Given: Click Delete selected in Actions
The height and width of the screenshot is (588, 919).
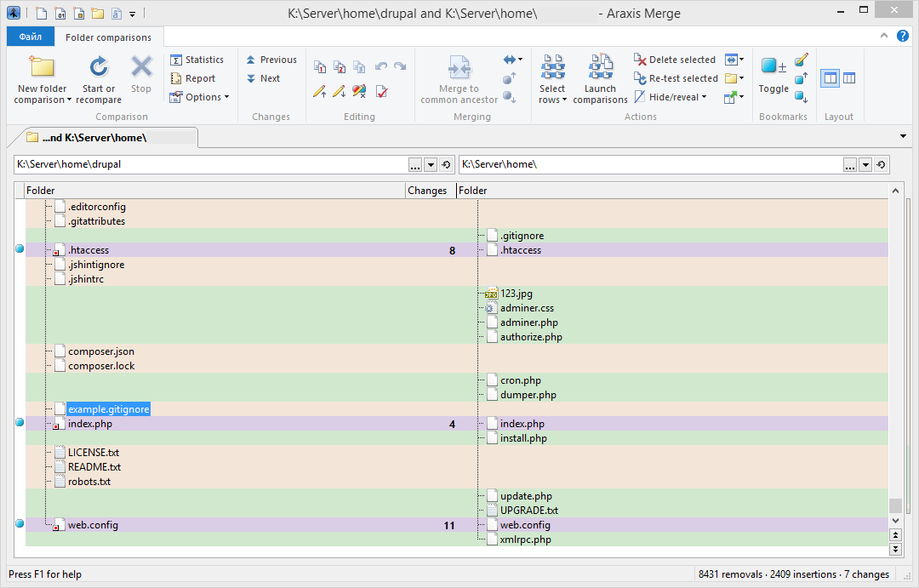Looking at the screenshot, I should click(675, 60).
